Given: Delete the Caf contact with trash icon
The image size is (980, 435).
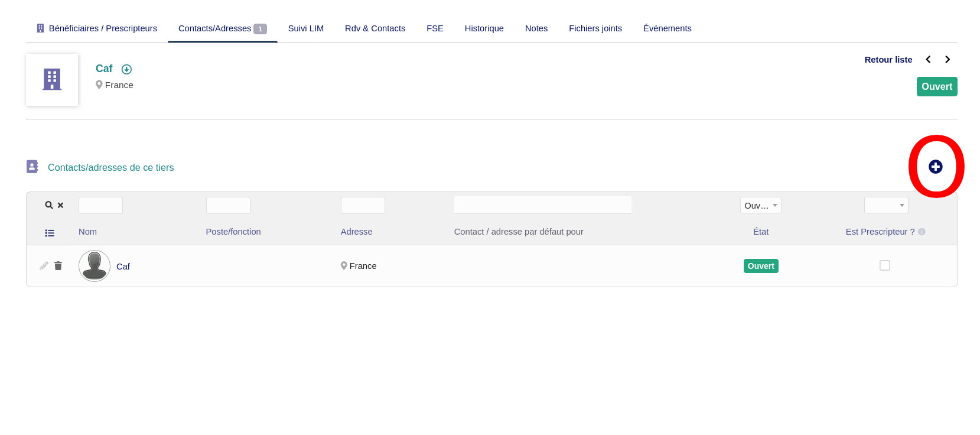Looking at the screenshot, I should (58, 266).
